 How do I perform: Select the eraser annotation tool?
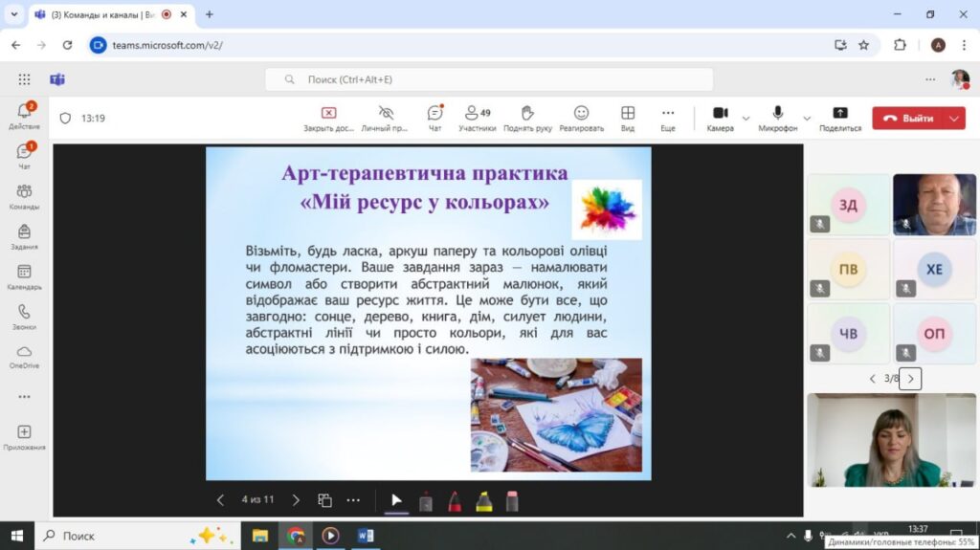click(512, 500)
